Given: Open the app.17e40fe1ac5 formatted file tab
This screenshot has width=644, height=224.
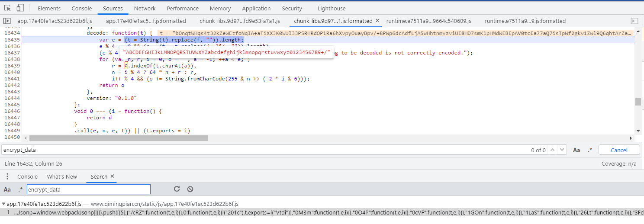Looking at the screenshot, I should [146, 21].
